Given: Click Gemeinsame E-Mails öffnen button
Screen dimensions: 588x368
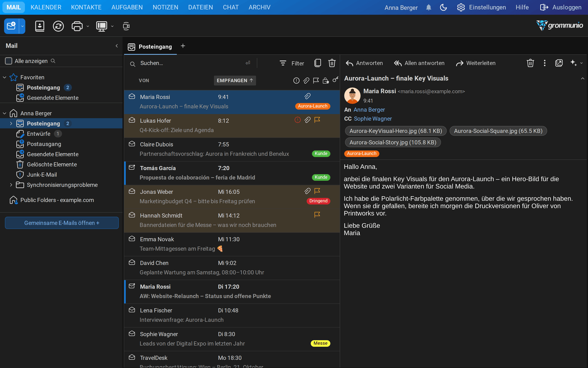Looking at the screenshot, I should (62, 223).
